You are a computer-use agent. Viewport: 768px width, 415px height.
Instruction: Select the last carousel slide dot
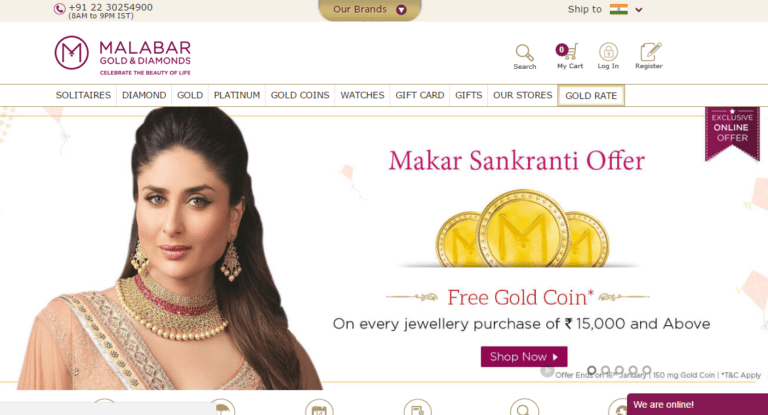click(x=647, y=370)
